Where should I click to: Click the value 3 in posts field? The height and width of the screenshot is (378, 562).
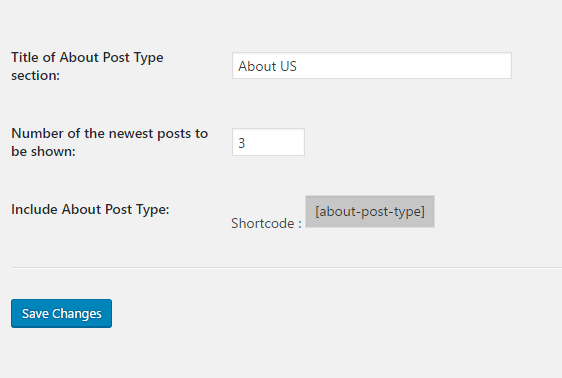tap(242, 143)
